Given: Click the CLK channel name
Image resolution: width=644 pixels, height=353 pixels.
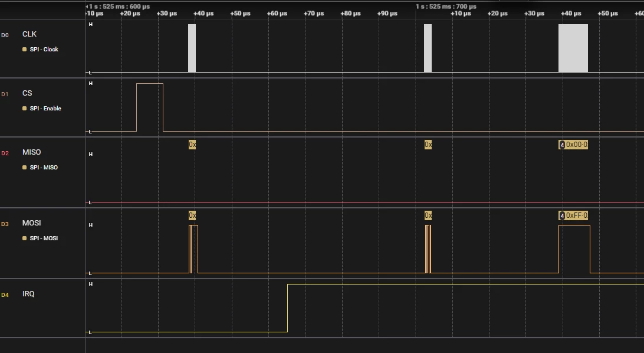Looking at the screenshot, I should pos(29,34).
